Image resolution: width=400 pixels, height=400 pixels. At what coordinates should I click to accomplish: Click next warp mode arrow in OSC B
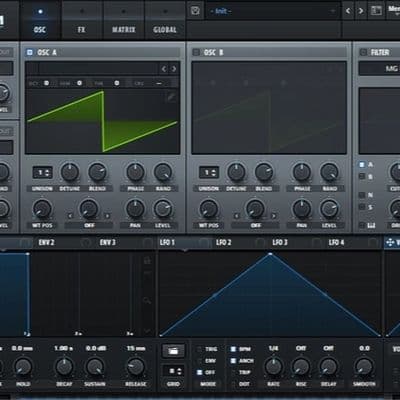(x=274, y=216)
